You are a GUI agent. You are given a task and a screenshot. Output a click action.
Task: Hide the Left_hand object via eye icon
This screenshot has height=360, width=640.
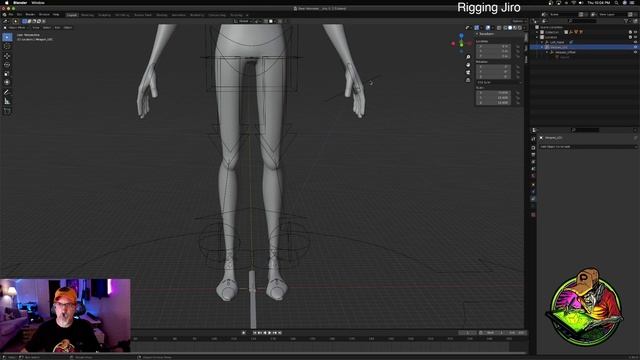pos(635,42)
